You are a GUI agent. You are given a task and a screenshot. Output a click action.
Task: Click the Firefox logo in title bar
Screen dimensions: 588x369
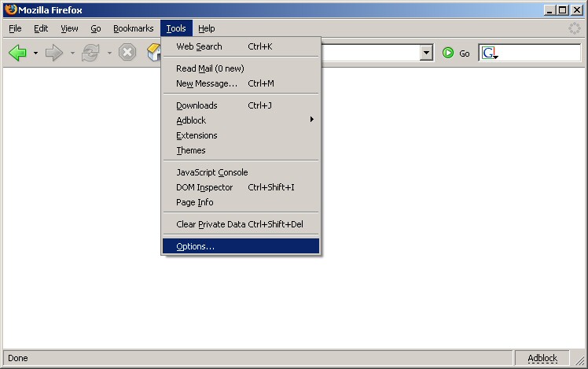pyautogui.click(x=11, y=9)
